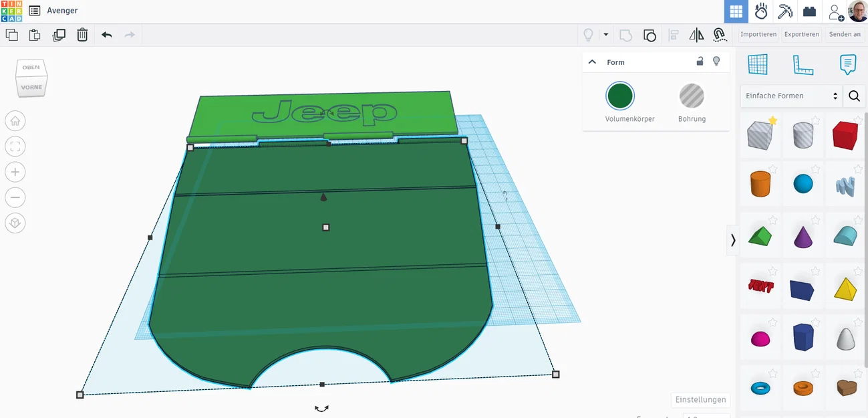Redo the action with the forward arrow
This screenshot has width=868, height=418.
click(130, 35)
